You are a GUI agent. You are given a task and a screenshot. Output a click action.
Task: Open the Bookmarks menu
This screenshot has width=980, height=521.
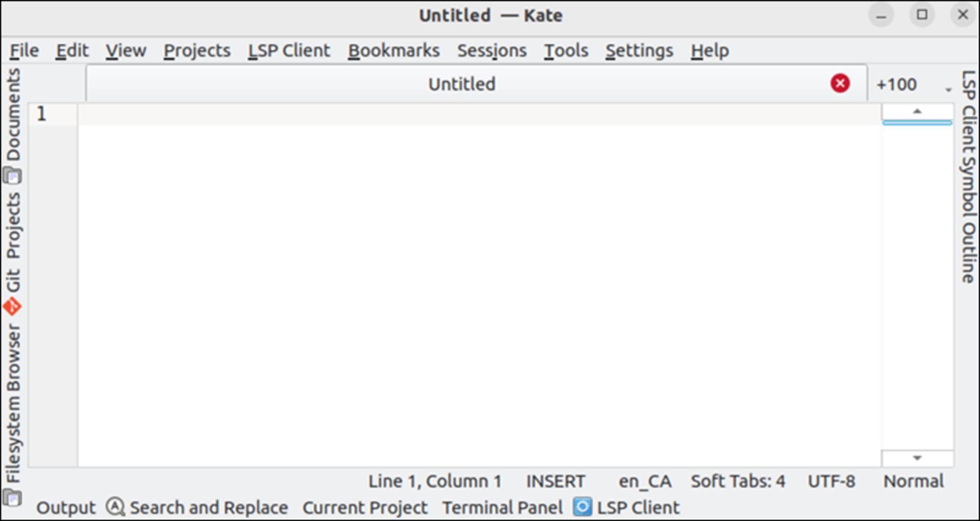coord(394,51)
